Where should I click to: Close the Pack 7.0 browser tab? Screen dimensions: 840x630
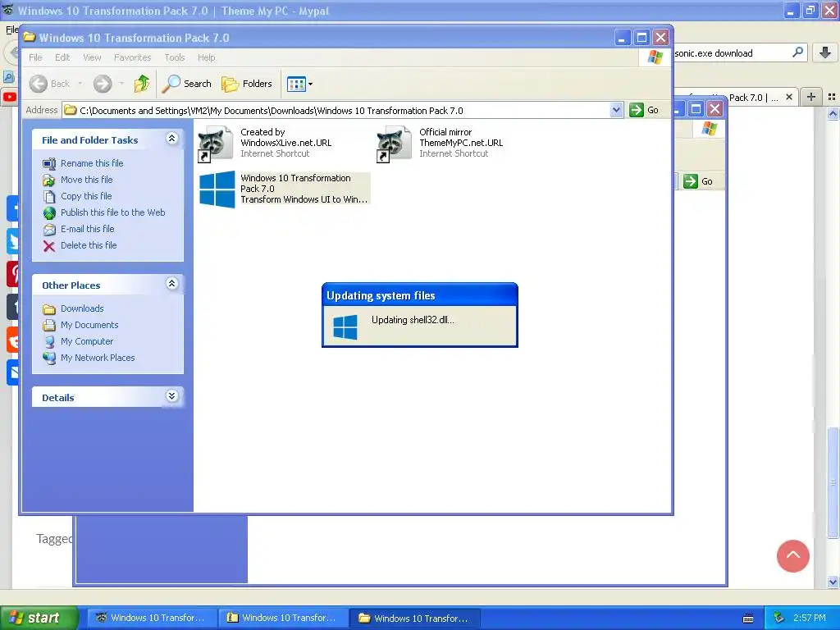coord(788,97)
